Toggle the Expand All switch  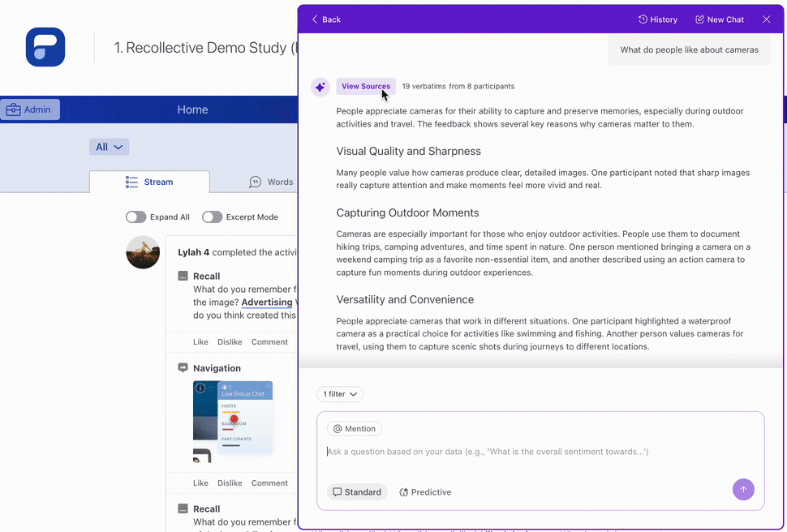(136, 217)
